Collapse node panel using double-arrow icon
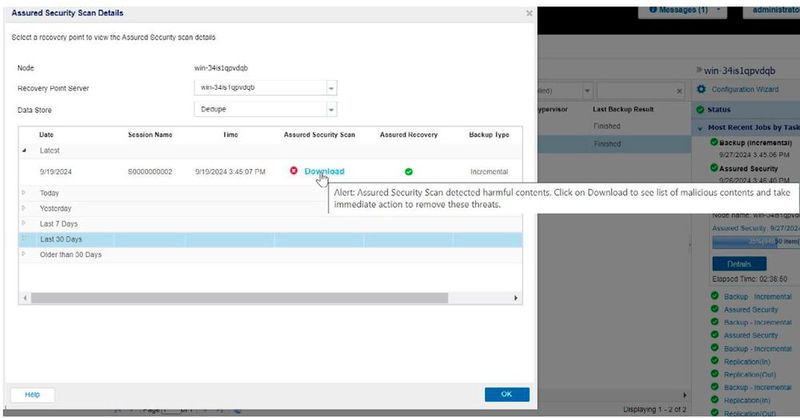Image resolution: width=800 pixels, height=418 pixels. pyautogui.click(x=699, y=70)
